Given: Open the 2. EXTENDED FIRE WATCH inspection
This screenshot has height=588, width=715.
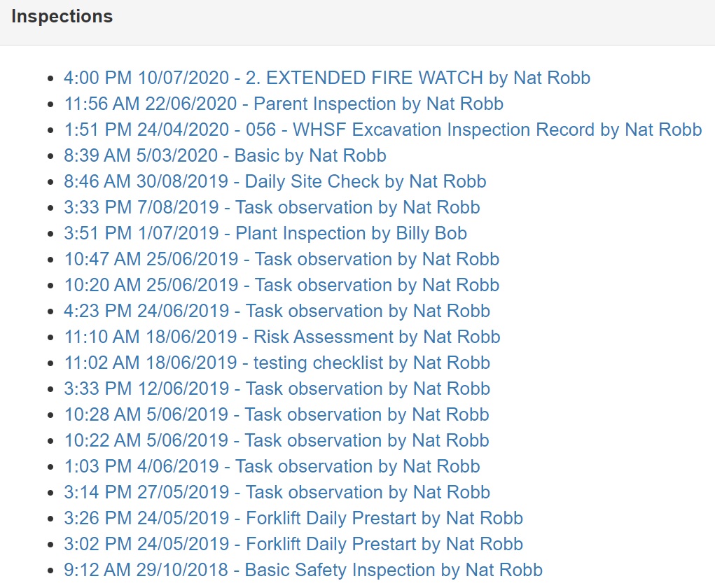Looking at the screenshot, I should 326,78.
